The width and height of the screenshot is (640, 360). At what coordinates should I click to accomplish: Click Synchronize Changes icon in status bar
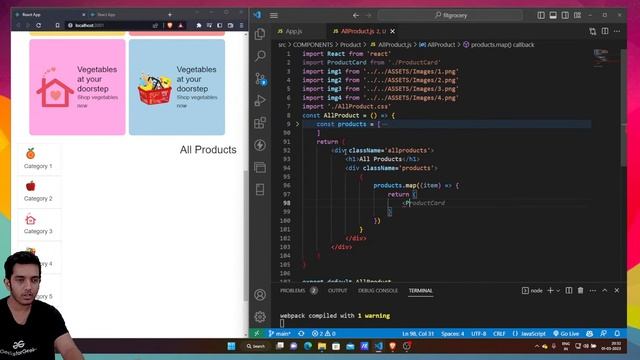coord(301,333)
